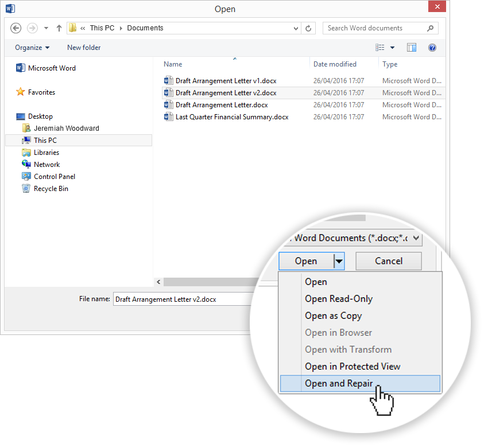The image size is (488, 448).
Task: Click the folder icon in address bar
Action: (x=72, y=28)
